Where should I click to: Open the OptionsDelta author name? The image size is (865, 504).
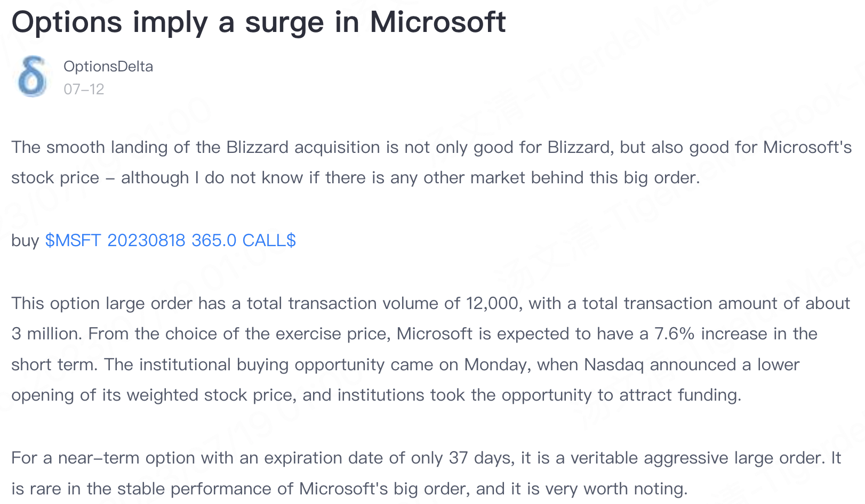(x=108, y=67)
